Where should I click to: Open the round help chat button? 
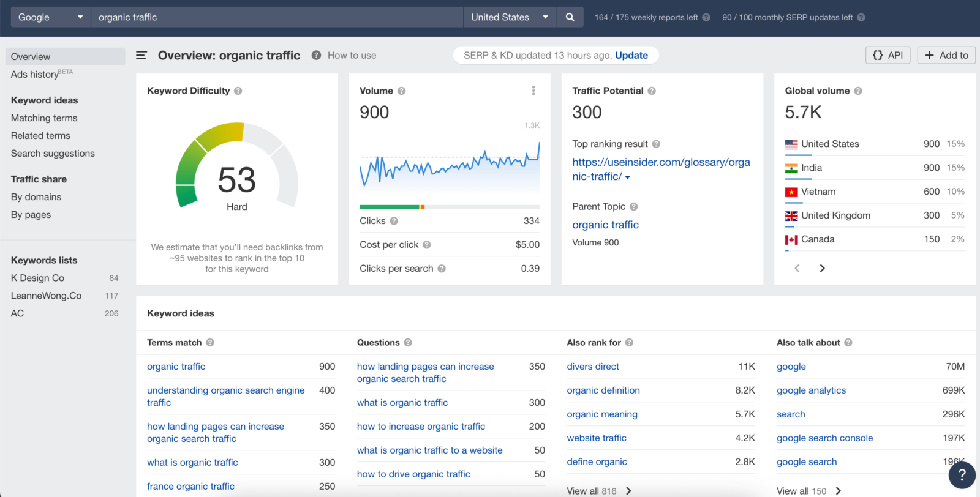pyautogui.click(x=962, y=474)
